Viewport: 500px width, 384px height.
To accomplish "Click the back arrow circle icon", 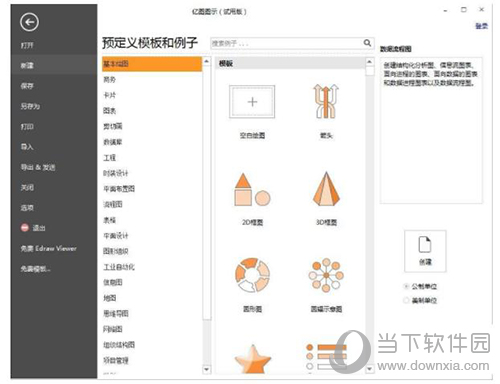I will pyautogui.click(x=29, y=22).
